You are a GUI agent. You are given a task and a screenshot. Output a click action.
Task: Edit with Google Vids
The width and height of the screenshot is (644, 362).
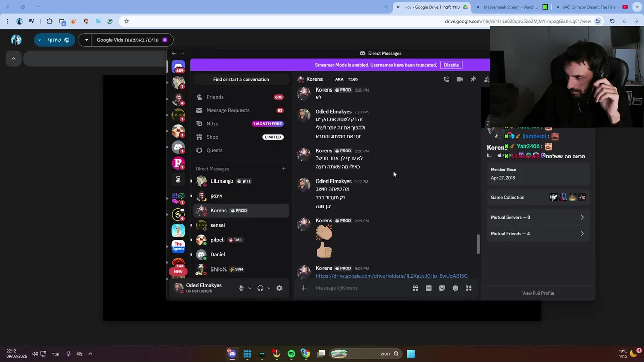point(132,40)
